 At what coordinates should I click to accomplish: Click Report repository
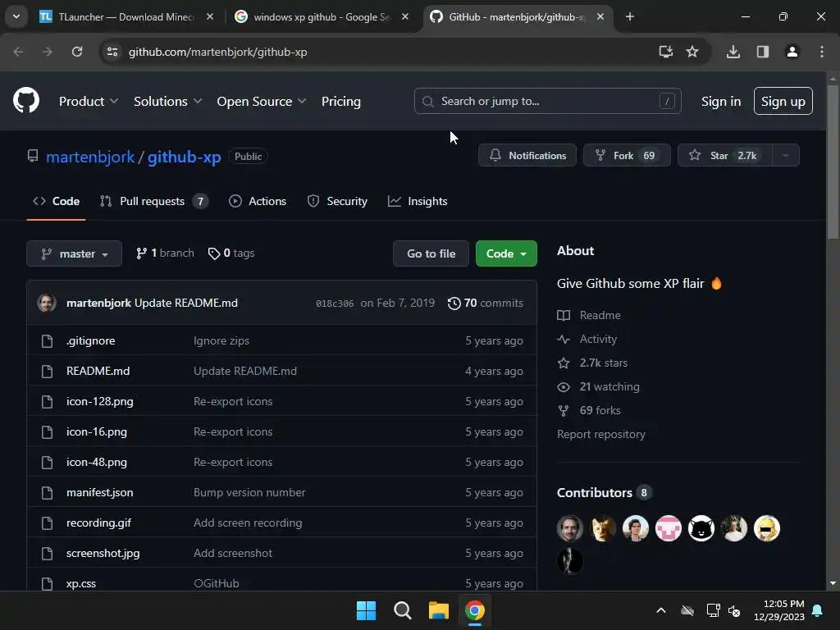click(x=601, y=435)
